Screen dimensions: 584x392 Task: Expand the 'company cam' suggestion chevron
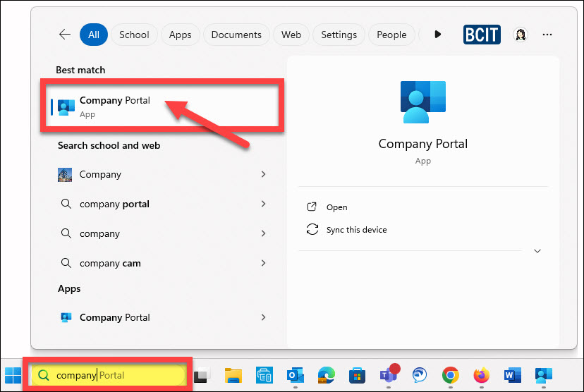(x=263, y=263)
